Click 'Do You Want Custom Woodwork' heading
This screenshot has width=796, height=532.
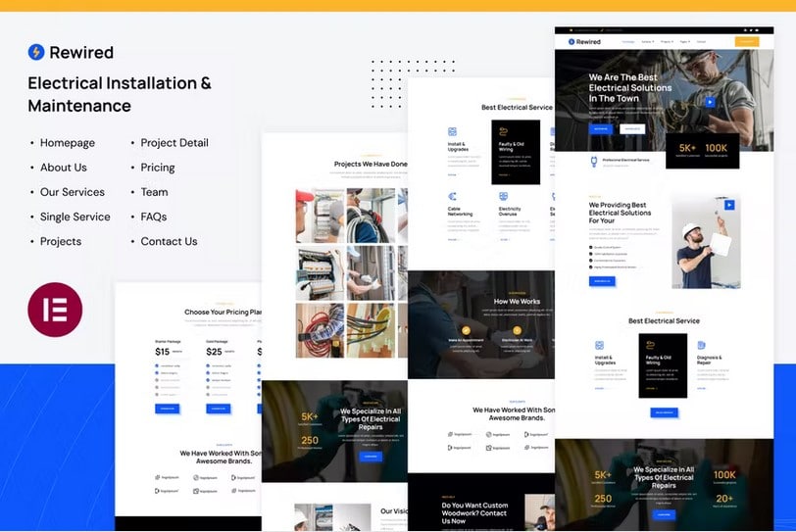pyautogui.click(x=474, y=512)
